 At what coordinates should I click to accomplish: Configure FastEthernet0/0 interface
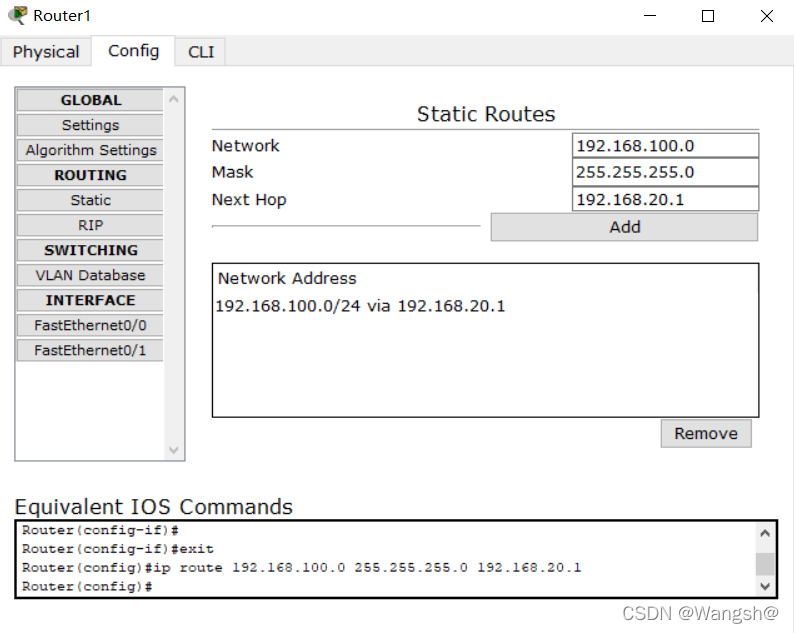90,325
